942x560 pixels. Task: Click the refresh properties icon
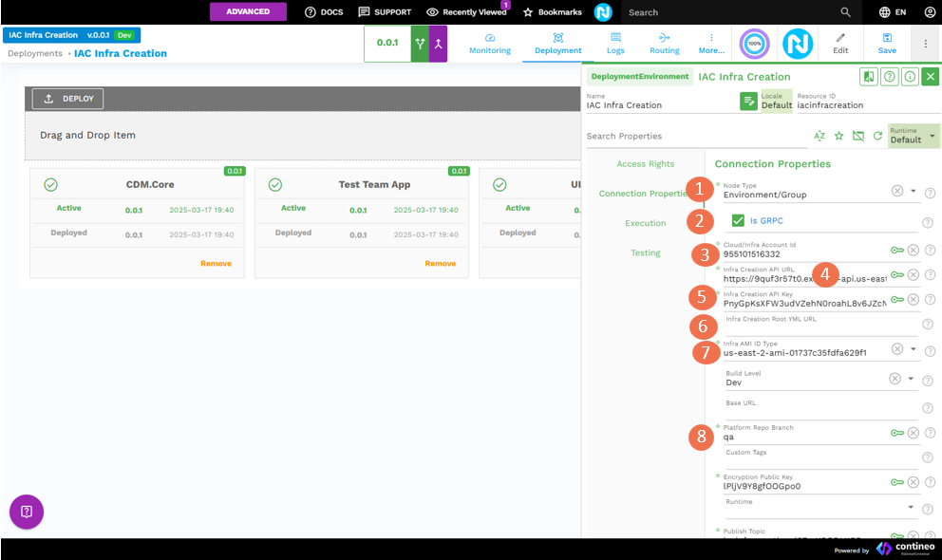click(877, 137)
